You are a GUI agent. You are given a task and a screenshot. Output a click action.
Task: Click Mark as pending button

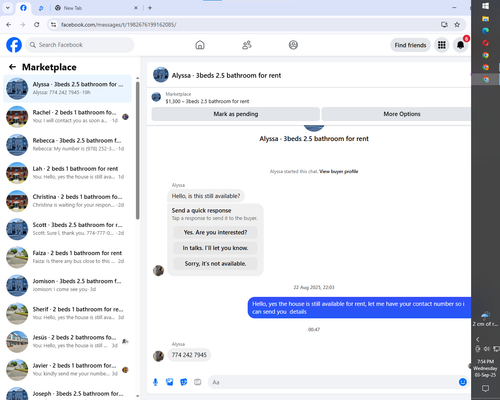pyautogui.click(x=236, y=114)
